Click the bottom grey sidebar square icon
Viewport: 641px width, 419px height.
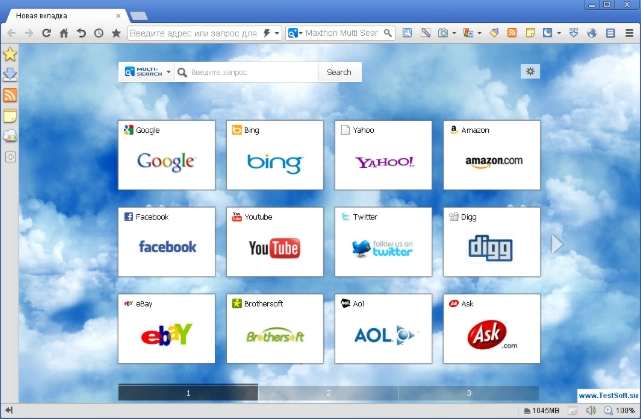(x=10, y=157)
